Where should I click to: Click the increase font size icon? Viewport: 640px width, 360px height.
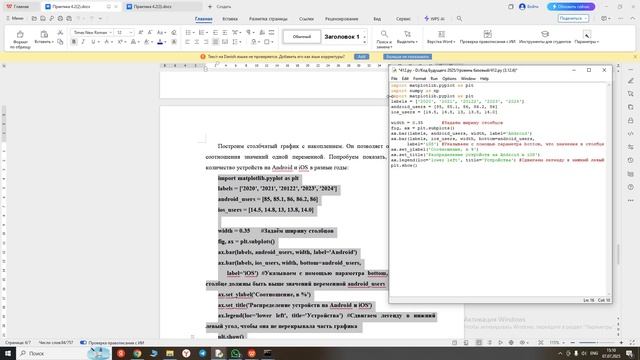(x=140, y=32)
